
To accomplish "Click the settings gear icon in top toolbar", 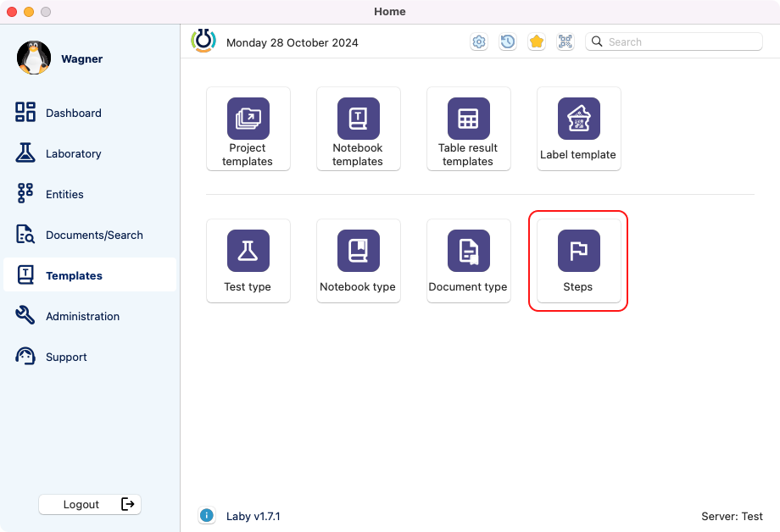I will tap(479, 42).
